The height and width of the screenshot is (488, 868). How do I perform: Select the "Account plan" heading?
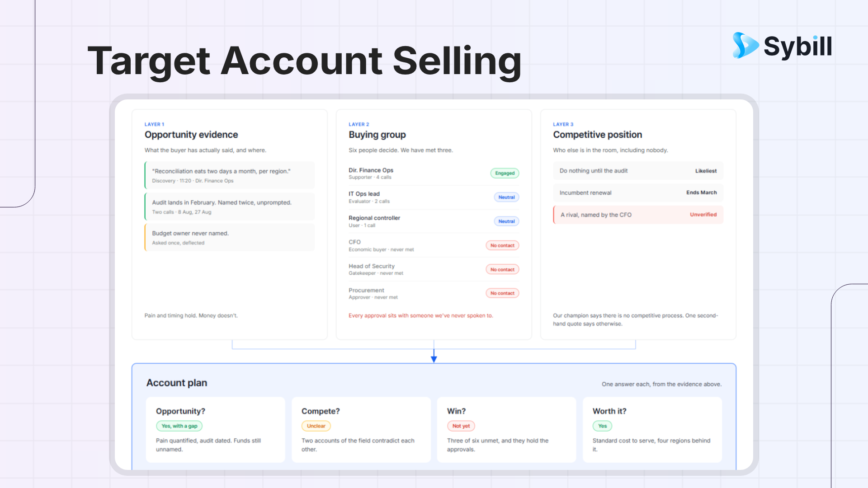tap(177, 383)
